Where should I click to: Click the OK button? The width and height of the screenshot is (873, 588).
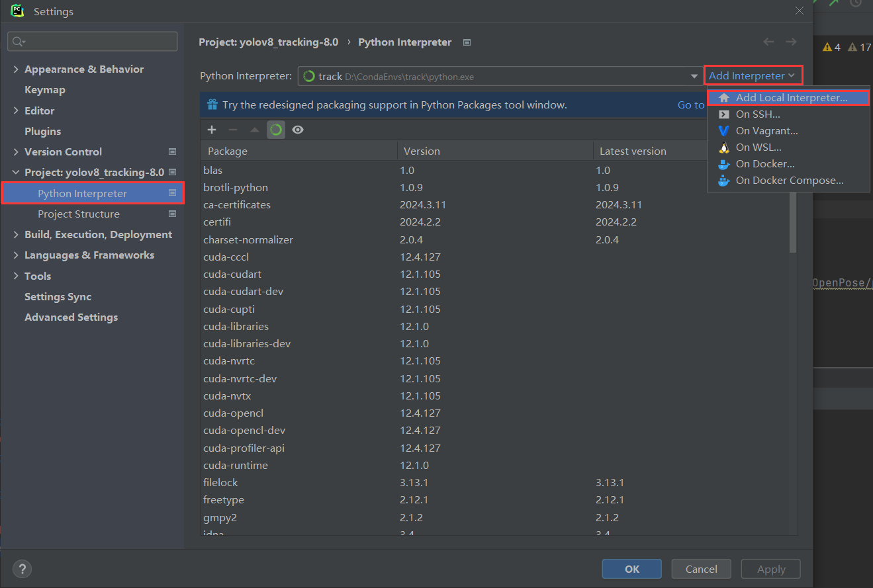[631, 569]
